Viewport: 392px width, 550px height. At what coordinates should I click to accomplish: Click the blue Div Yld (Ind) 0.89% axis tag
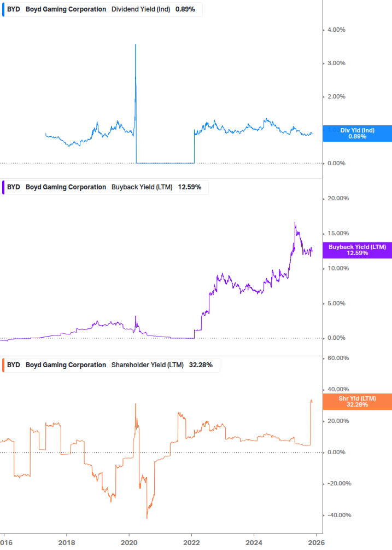(x=358, y=134)
